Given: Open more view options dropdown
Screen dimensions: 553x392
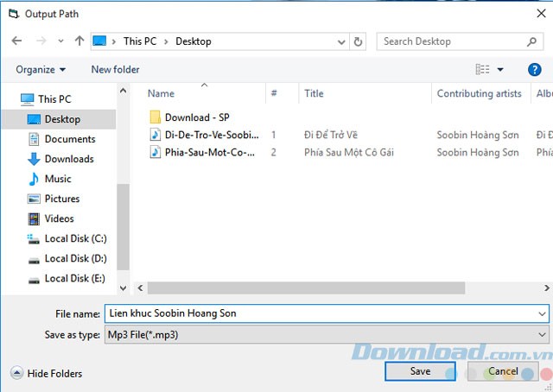Looking at the screenshot, I should pos(500,69).
